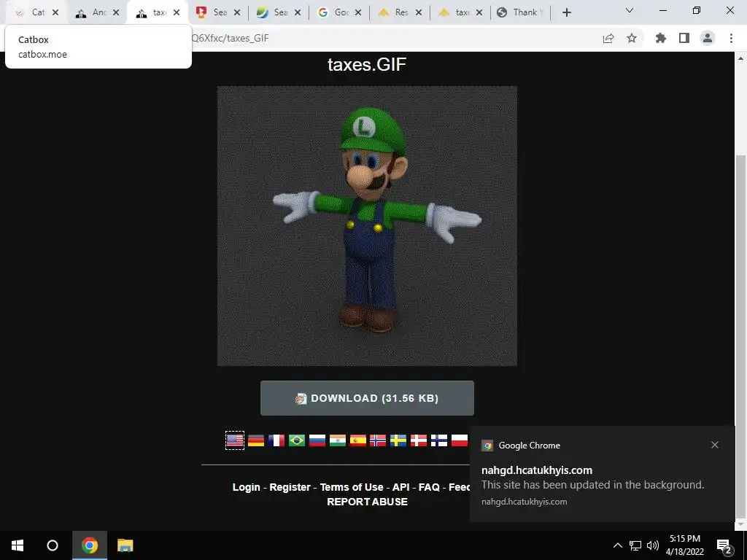Close the Google tab
The width and height of the screenshot is (747, 560).
(x=357, y=12)
